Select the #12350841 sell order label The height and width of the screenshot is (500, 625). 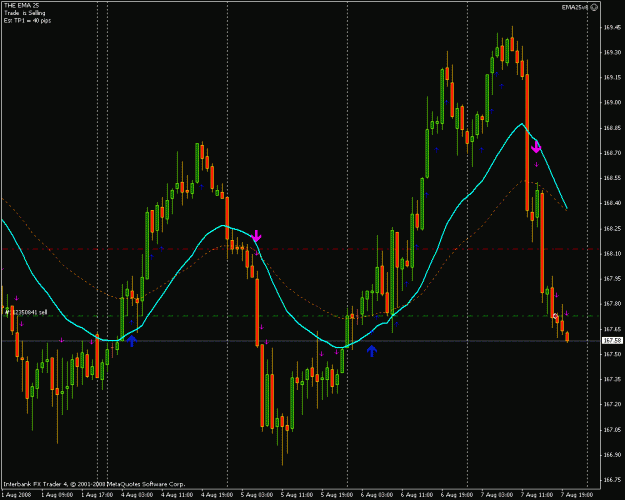point(26,312)
